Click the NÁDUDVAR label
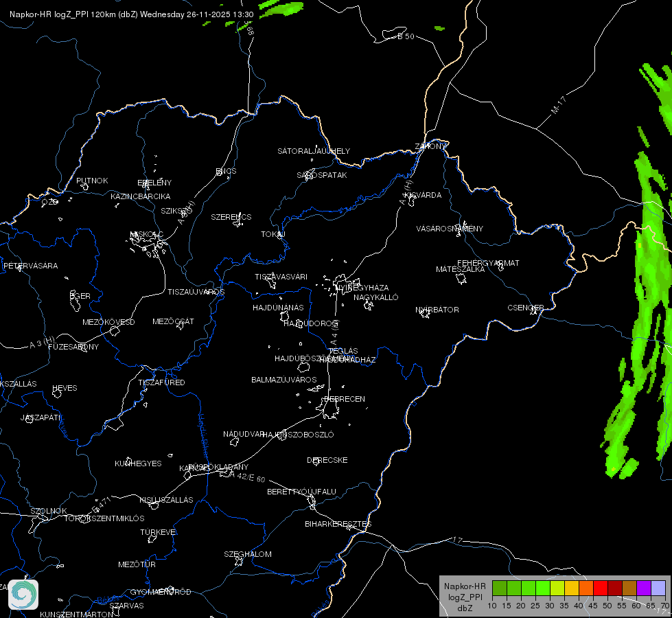This screenshot has width=672, height=618. point(244,434)
